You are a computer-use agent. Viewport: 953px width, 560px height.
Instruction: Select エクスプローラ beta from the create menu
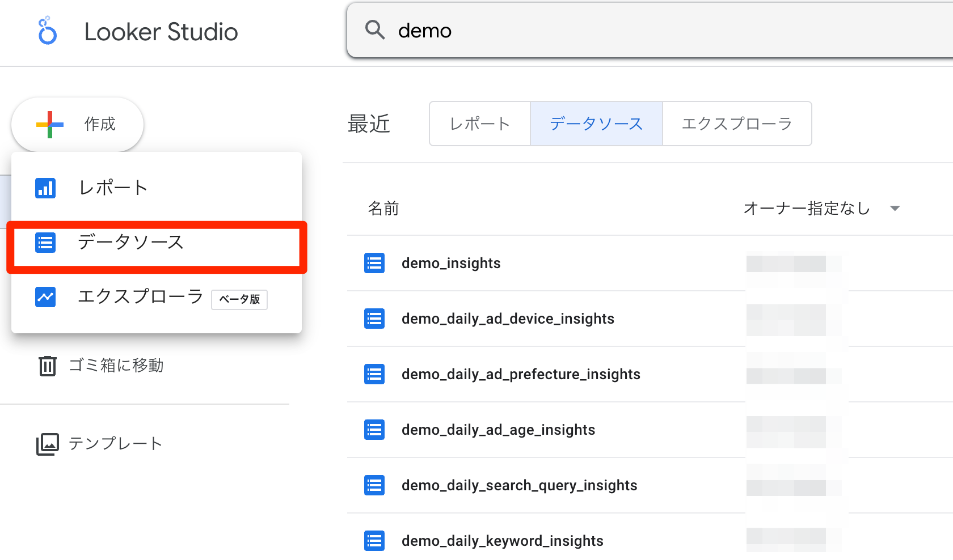(x=141, y=296)
